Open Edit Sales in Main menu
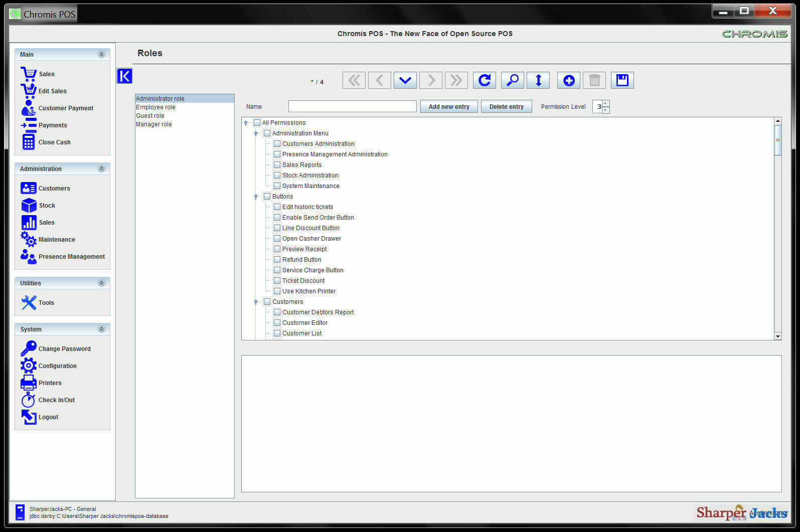Viewport: 800px width, 532px height. [x=44, y=91]
